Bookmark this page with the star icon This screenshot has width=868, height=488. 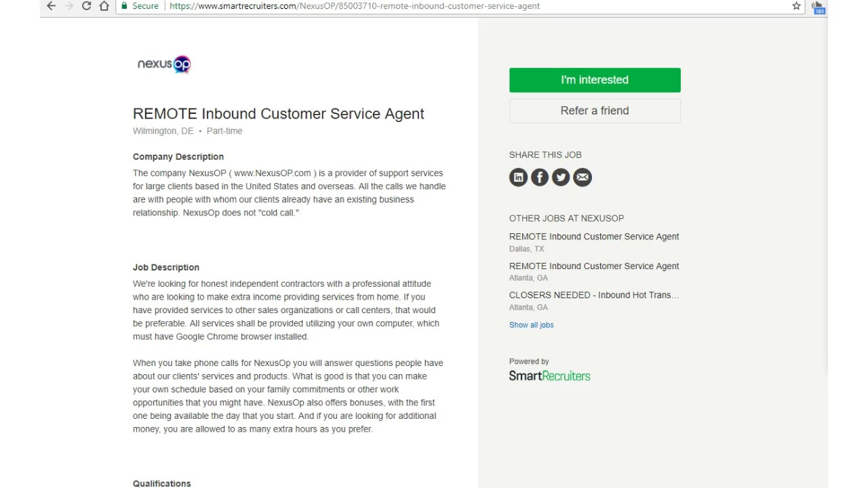tap(797, 6)
